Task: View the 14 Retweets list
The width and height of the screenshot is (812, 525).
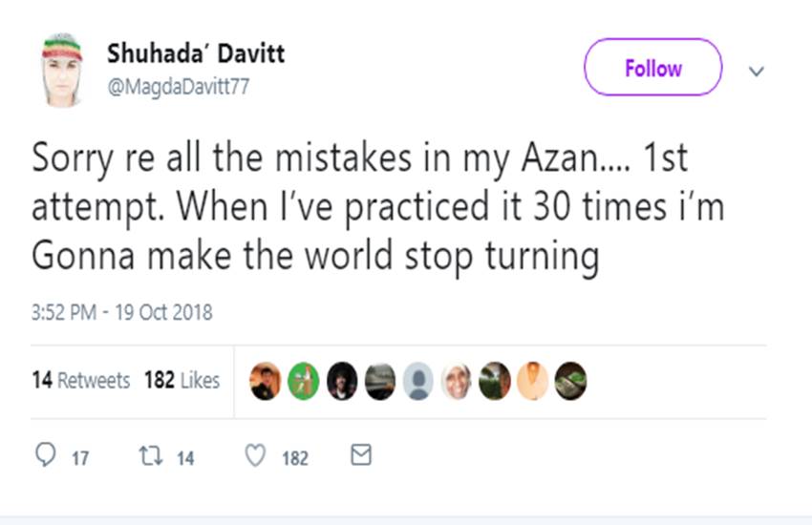Action: point(80,380)
